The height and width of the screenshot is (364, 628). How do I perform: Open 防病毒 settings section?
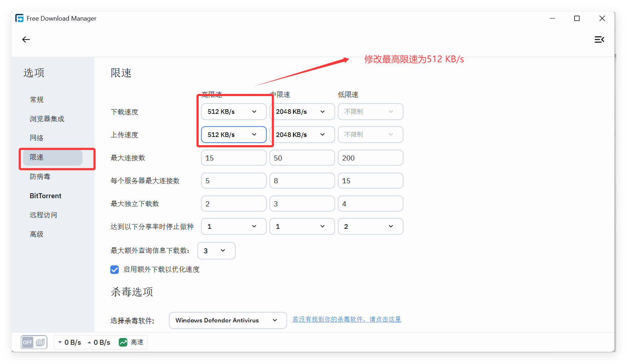pyautogui.click(x=40, y=176)
